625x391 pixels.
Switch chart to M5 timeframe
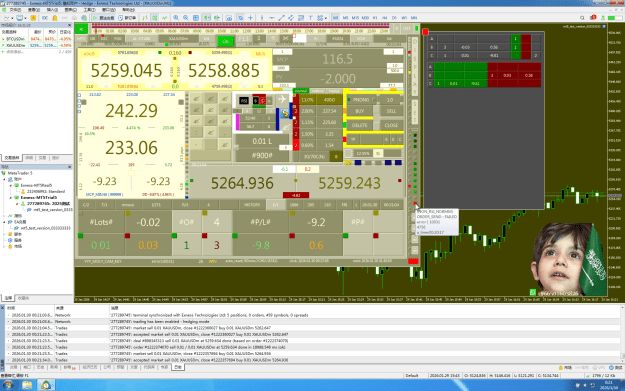345,18
